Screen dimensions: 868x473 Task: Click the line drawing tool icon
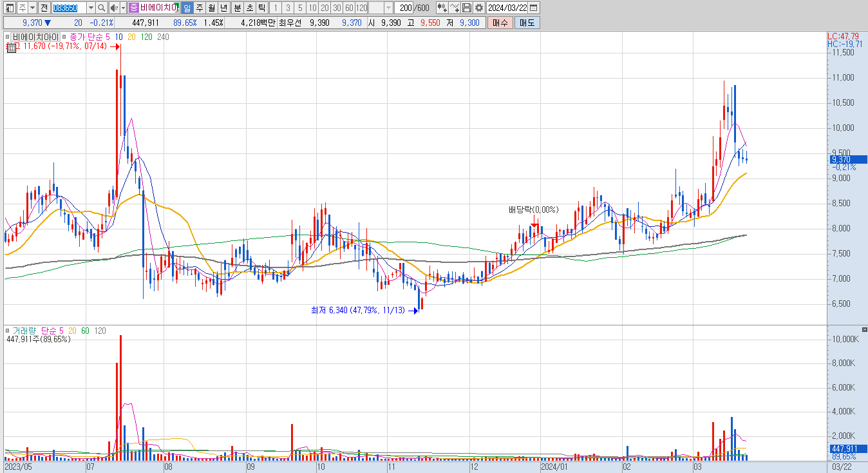(455, 8)
